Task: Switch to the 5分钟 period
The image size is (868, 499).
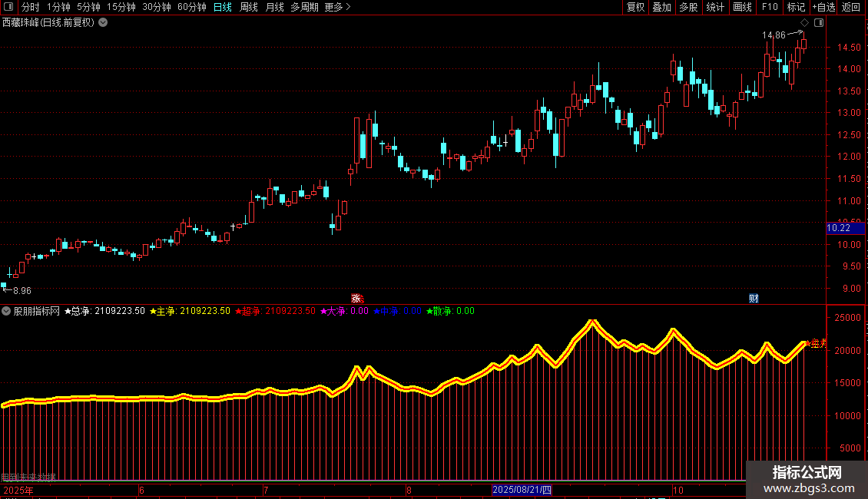Action: [88, 7]
